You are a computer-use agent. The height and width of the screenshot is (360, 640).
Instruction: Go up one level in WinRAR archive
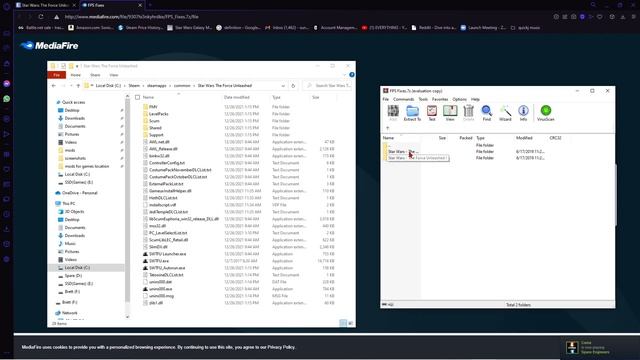click(387, 128)
